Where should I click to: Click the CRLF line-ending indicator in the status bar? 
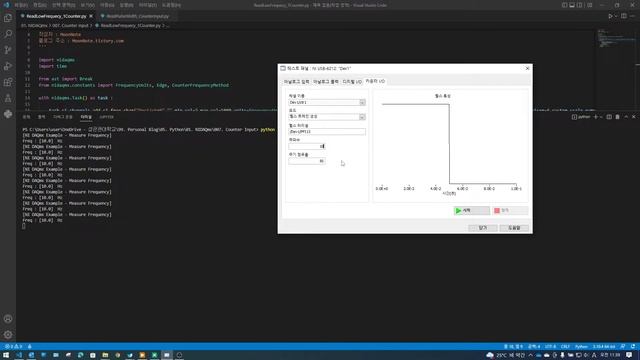(x=565, y=347)
